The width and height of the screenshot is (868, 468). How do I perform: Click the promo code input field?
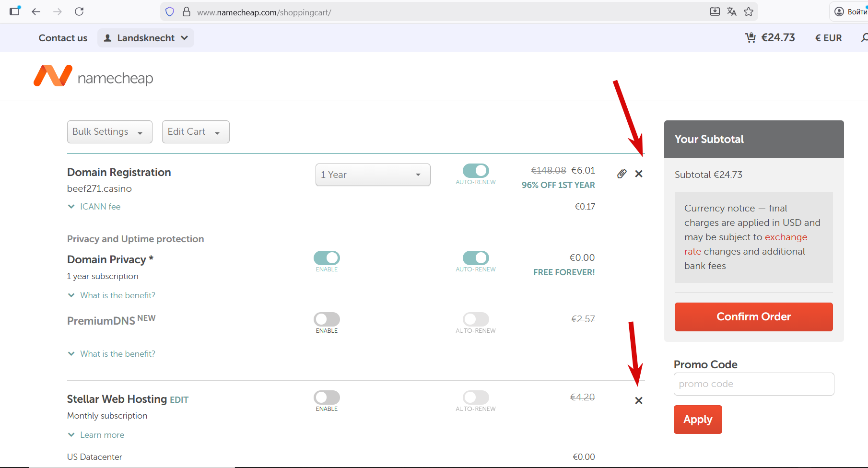[754, 384]
